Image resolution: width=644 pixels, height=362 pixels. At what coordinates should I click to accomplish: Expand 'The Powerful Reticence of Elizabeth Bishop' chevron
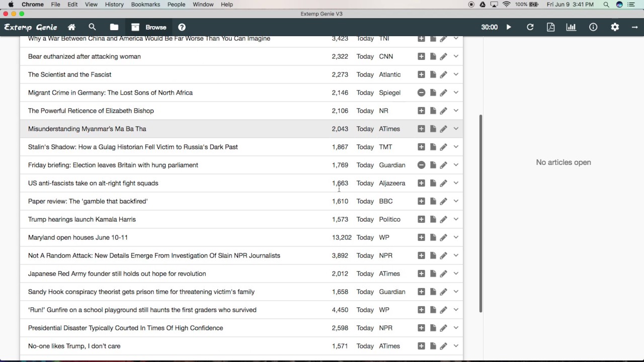[456, 111]
